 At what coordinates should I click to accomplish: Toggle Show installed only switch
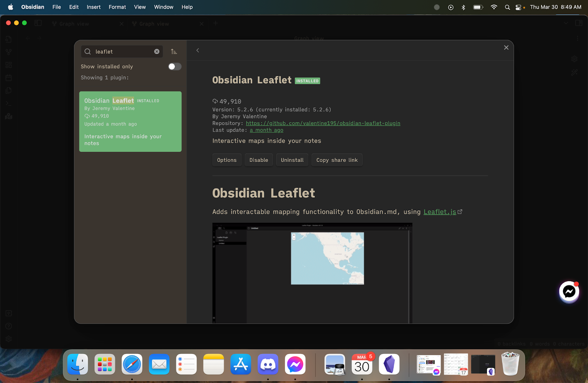point(175,67)
